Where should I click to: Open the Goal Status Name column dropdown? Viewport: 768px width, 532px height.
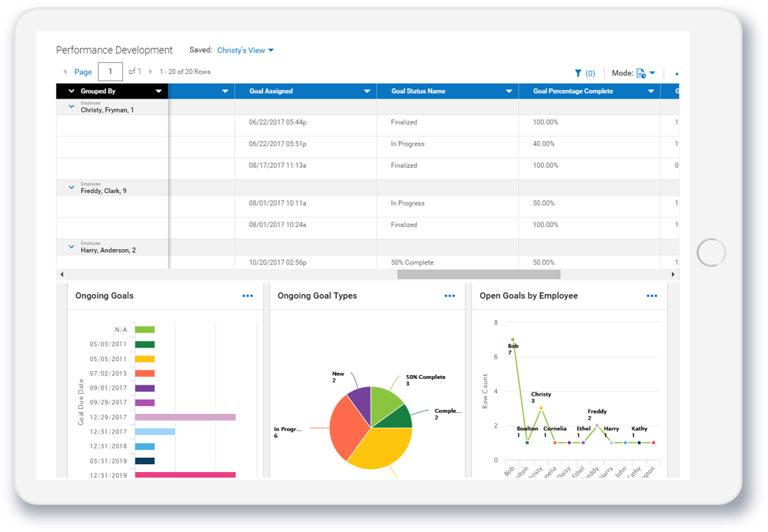(509, 91)
